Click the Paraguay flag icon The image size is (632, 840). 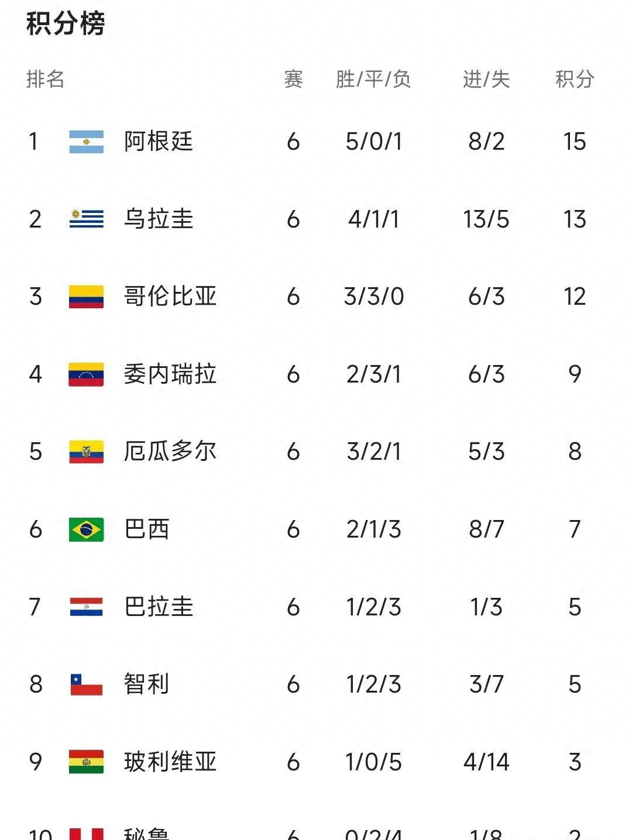pos(86,607)
